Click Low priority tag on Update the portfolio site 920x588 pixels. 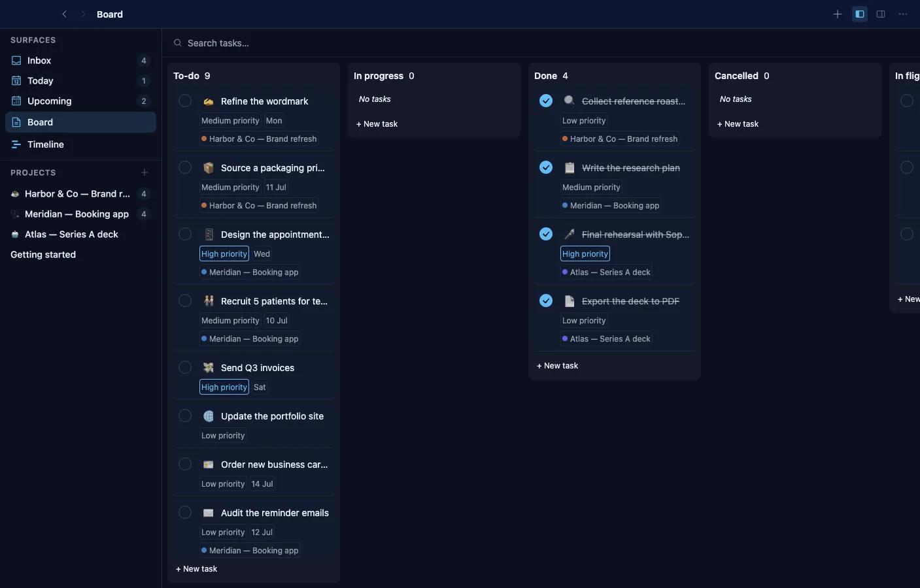point(223,435)
